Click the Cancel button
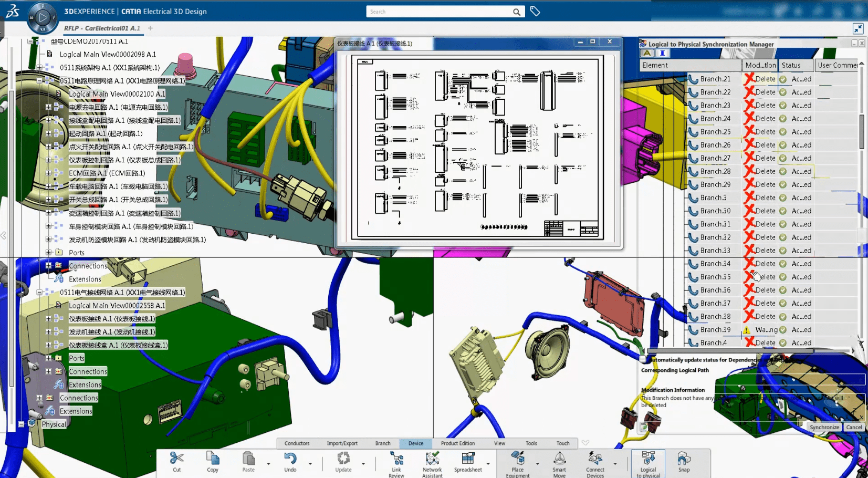This screenshot has width=868, height=478. click(x=854, y=427)
